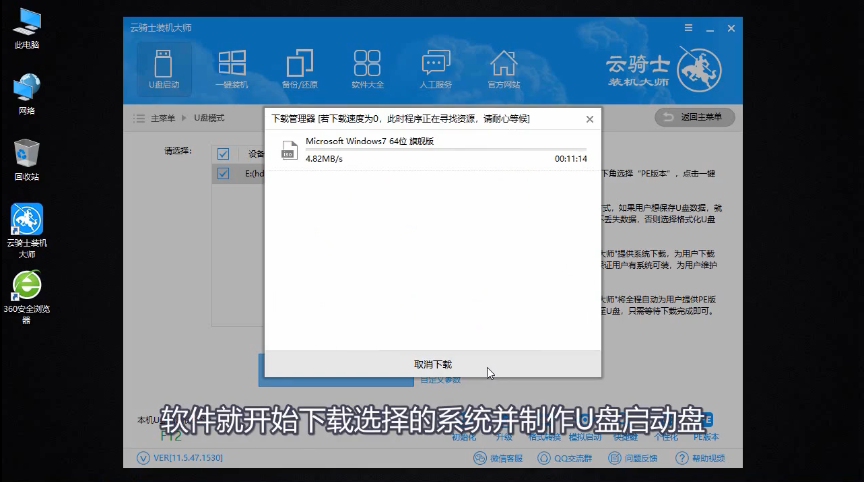Image resolution: width=864 pixels, height=482 pixels.
Task: Open 人工服务 tab
Action: pyautogui.click(x=436, y=69)
